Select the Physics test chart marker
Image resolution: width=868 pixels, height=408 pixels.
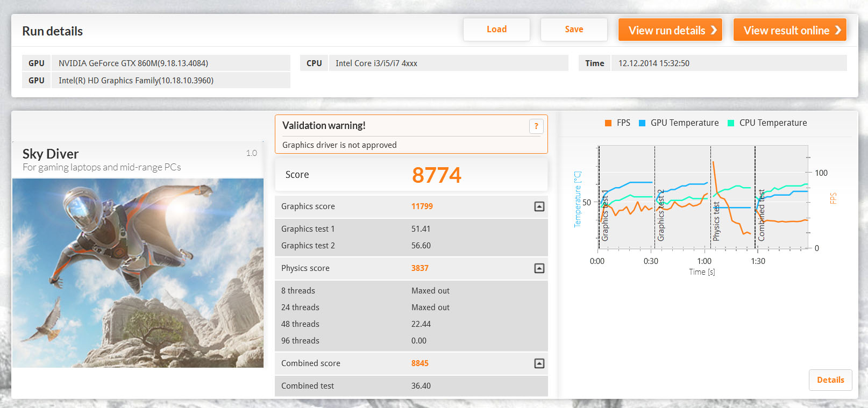tap(716, 221)
